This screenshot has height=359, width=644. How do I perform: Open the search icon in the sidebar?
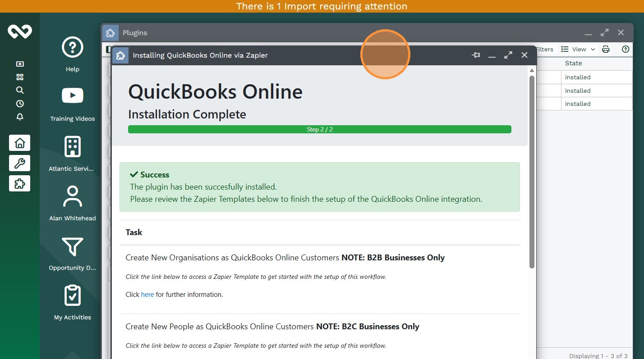[x=20, y=90]
